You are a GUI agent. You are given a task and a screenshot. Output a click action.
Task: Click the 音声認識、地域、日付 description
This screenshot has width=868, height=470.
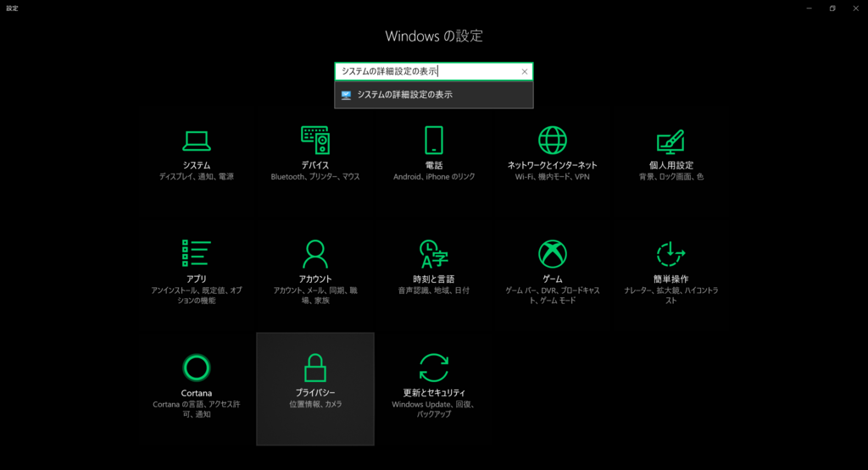(433, 290)
